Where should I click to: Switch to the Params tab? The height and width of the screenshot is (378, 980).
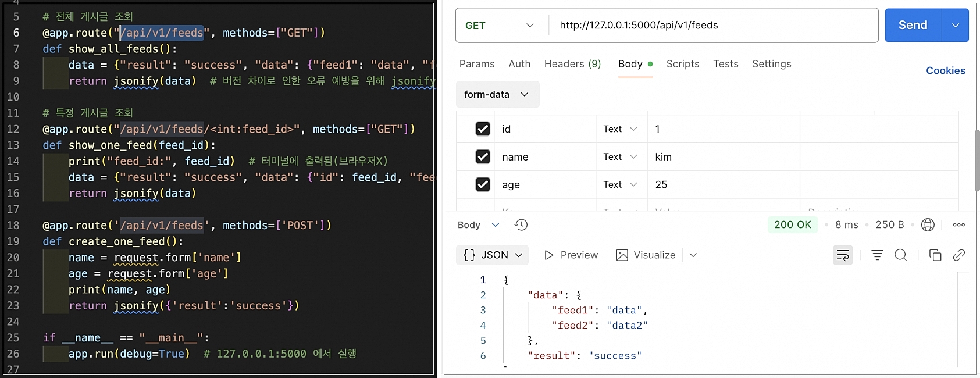coord(477,64)
